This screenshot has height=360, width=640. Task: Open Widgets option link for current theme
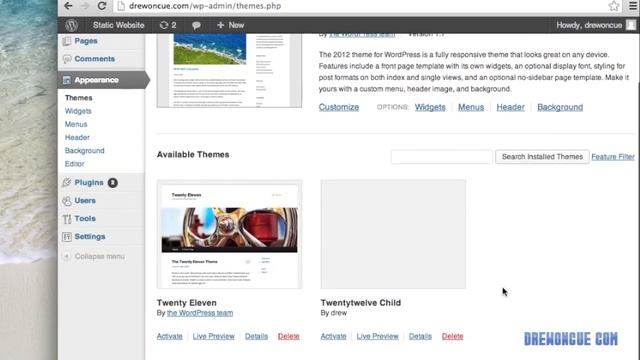430,107
